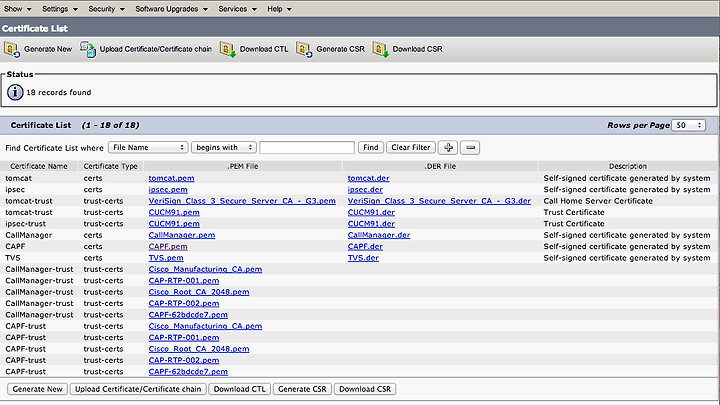Click the Certificate Type column header
This screenshot has height=405, width=720.
point(111,166)
